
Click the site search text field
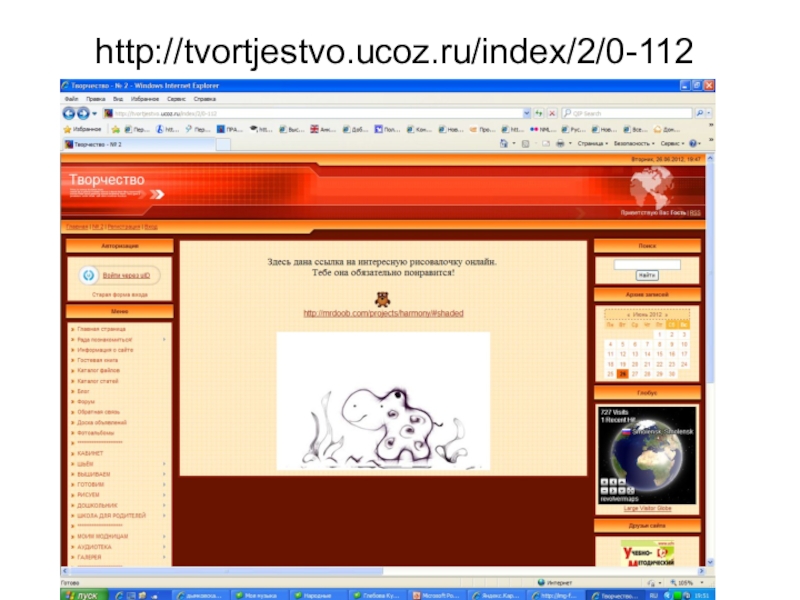tap(647, 264)
